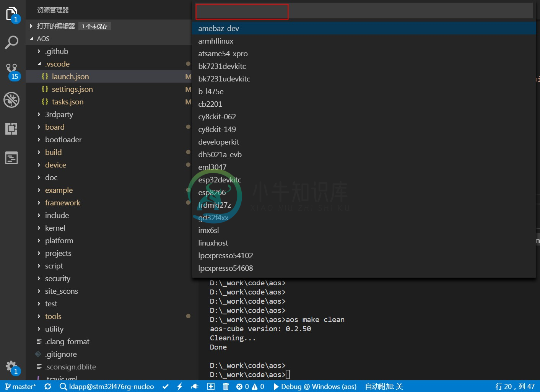
Task: Click the plug connect icon in status bar
Action: [195, 387]
